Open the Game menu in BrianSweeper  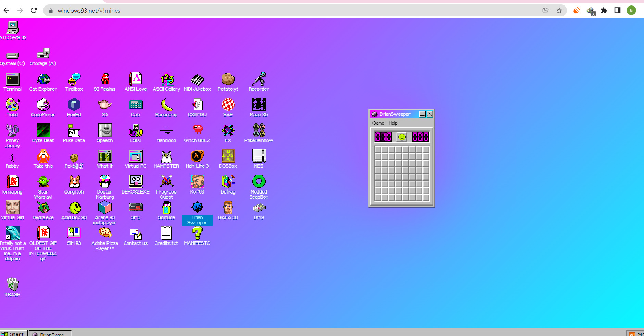coord(378,123)
